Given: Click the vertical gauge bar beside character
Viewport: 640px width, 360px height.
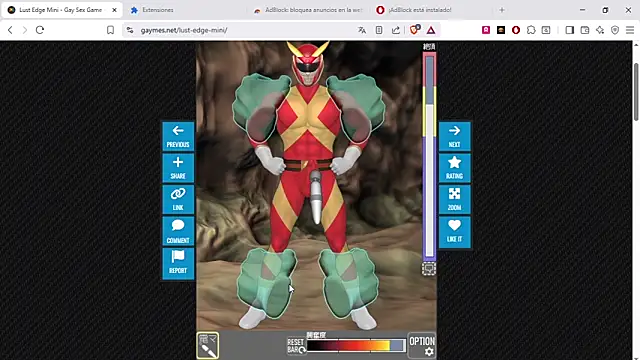Looking at the screenshot, I should 429,156.
